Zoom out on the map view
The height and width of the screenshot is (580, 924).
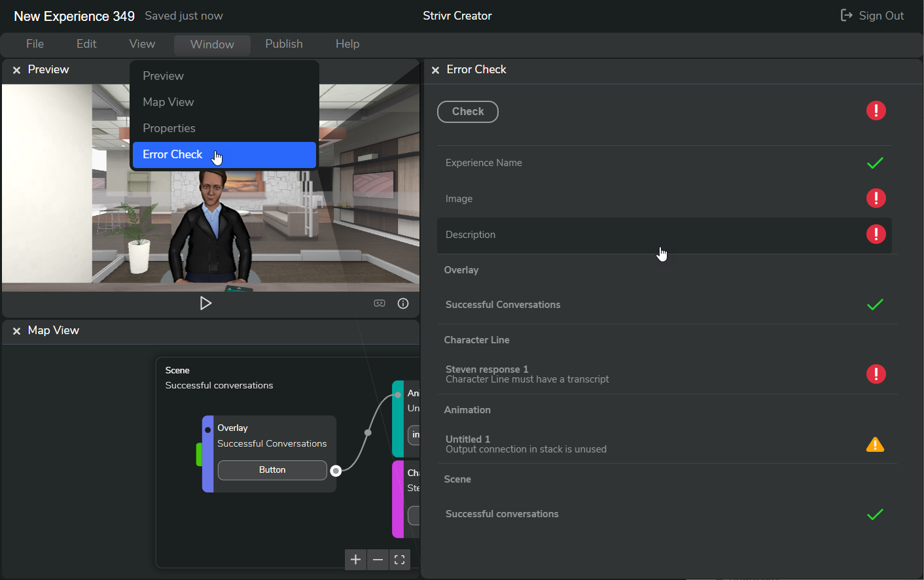coord(378,560)
